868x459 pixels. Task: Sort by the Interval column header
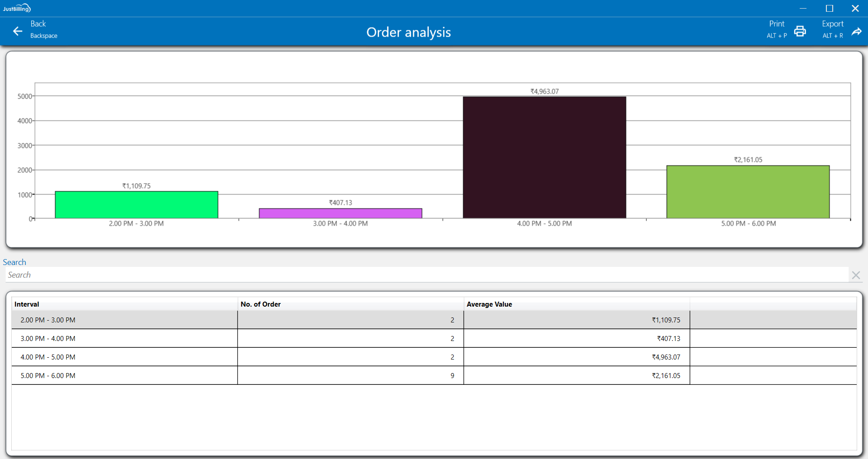click(x=27, y=304)
